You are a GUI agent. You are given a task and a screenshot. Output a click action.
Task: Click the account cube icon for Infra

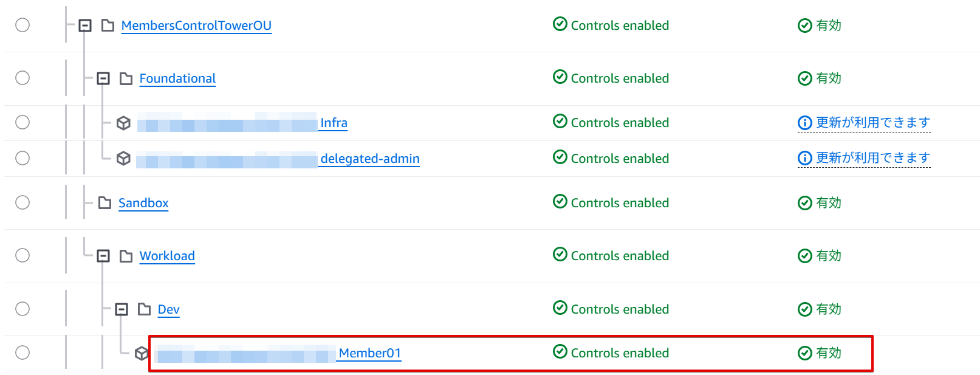pos(123,123)
